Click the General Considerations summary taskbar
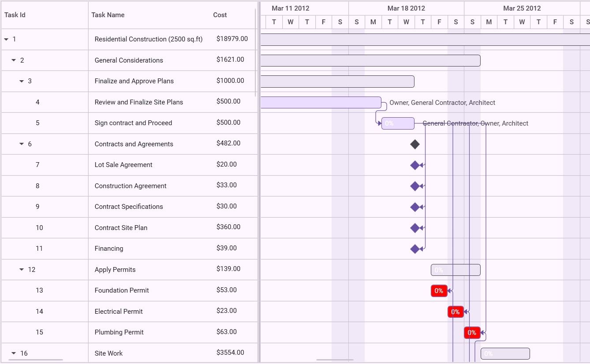Screen dimensions: 590x364 point(370,60)
